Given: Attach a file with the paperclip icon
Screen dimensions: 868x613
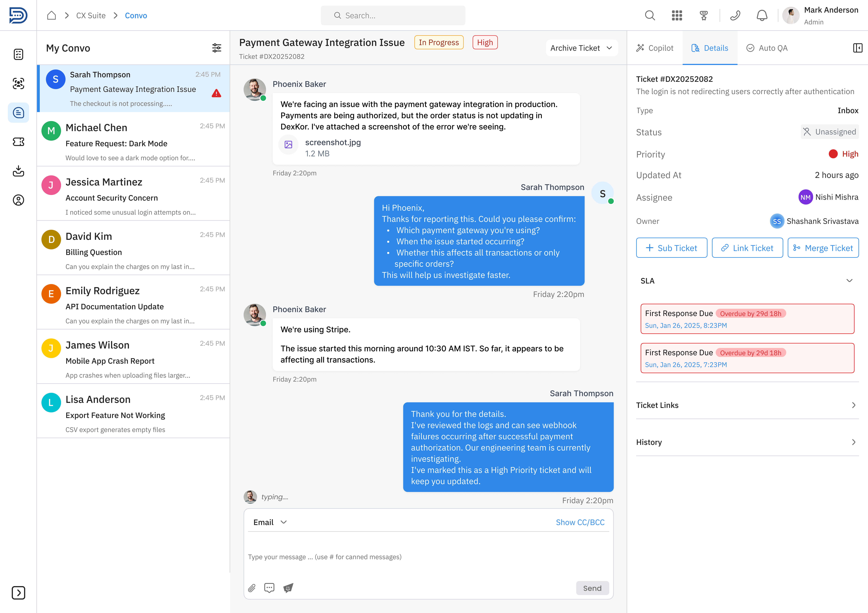Looking at the screenshot, I should 252,588.
